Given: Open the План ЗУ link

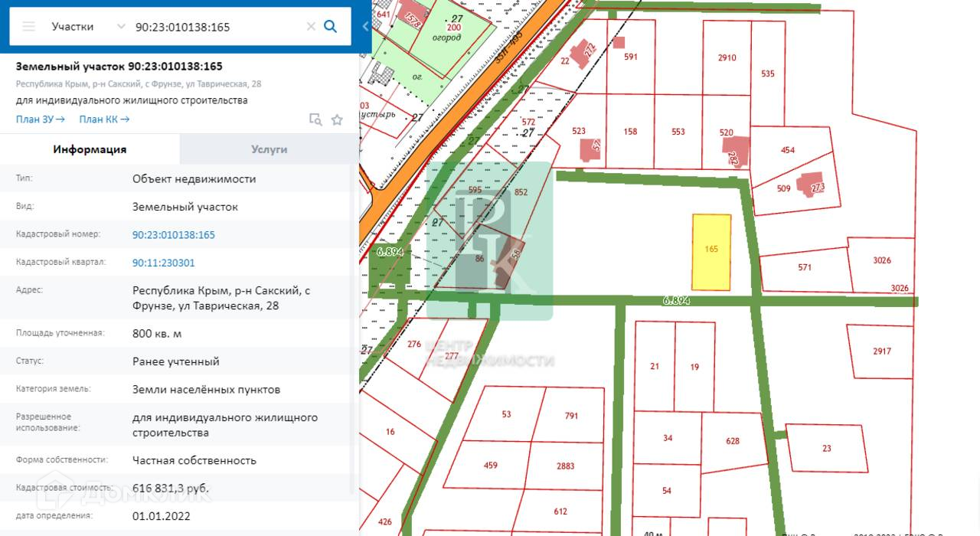Looking at the screenshot, I should (41, 119).
